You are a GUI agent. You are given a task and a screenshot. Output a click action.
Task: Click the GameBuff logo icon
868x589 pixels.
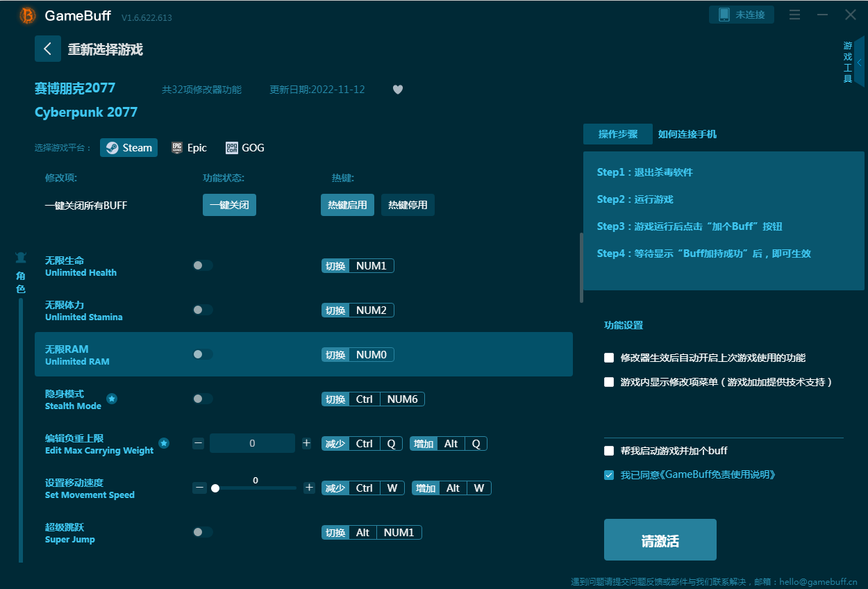coord(27,15)
